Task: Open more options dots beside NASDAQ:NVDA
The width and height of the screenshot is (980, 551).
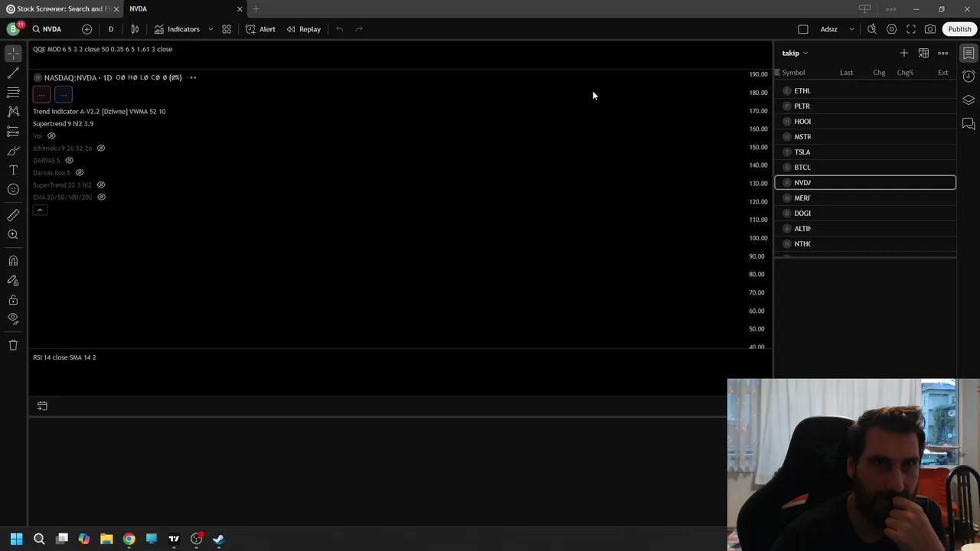Action: tap(193, 77)
